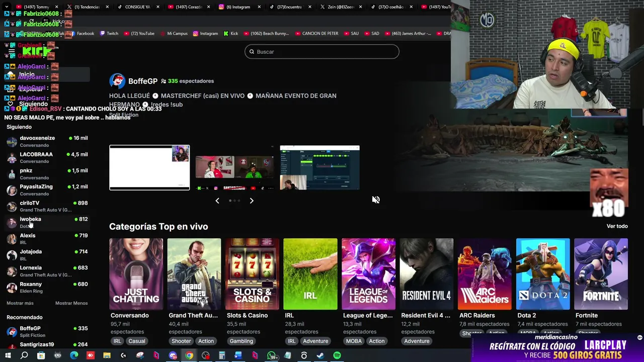Select the white-screen stream thumbnail in carousel
Image resolution: width=644 pixels, height=362 pixels.
click(149, 167)
